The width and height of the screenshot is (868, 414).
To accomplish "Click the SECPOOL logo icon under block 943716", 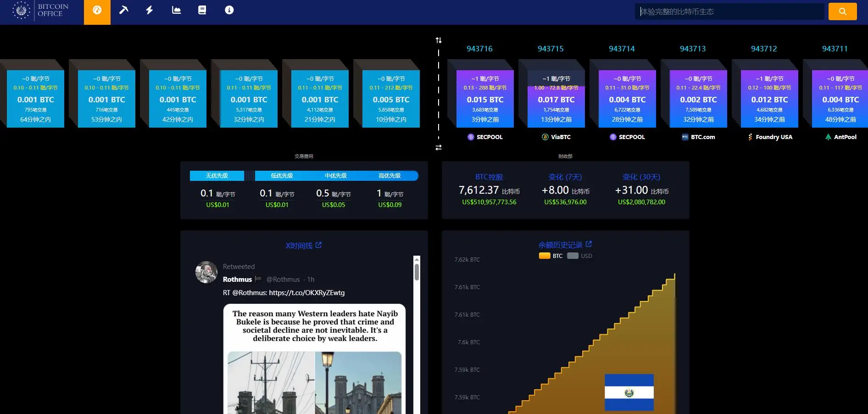I will click(471, 137).
